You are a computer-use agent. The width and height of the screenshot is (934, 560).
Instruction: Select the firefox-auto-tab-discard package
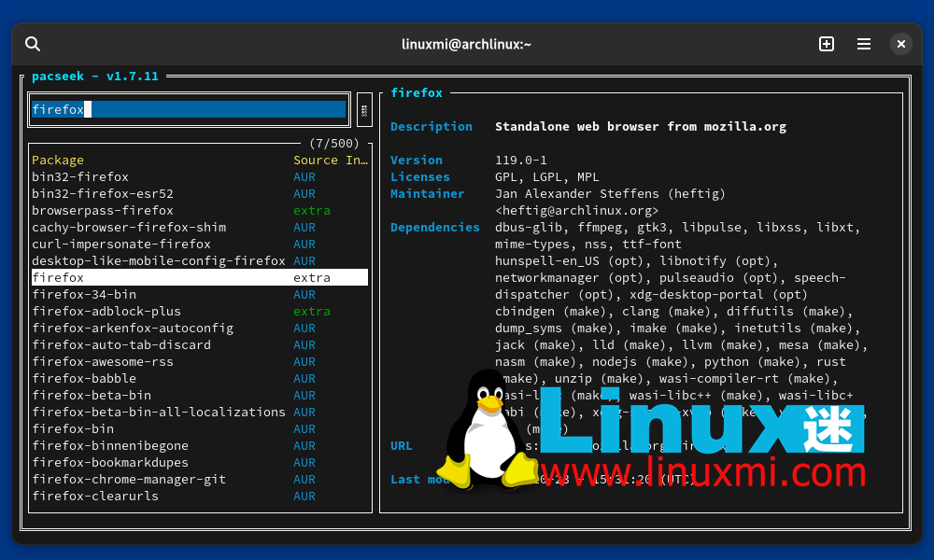tap(200, 344)
